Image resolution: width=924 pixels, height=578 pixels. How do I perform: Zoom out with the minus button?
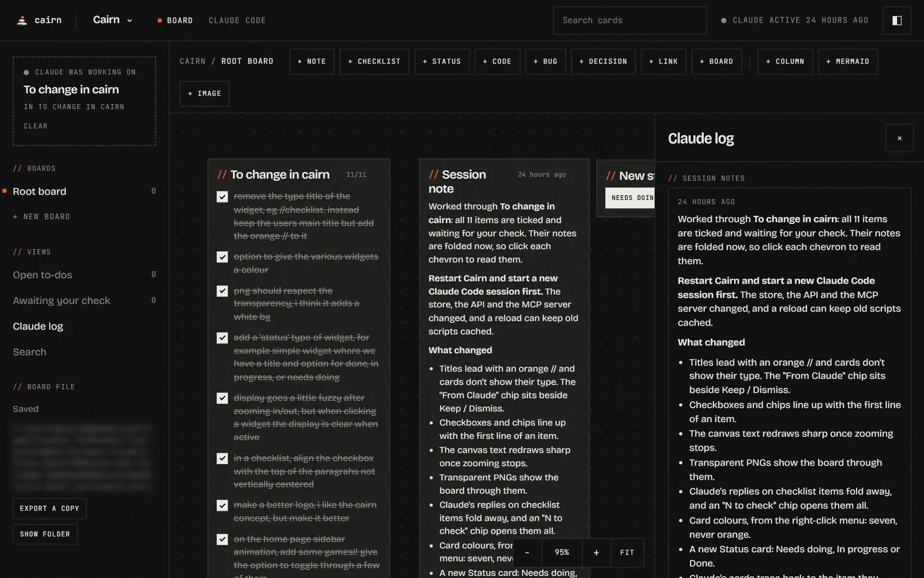point(527,552)
